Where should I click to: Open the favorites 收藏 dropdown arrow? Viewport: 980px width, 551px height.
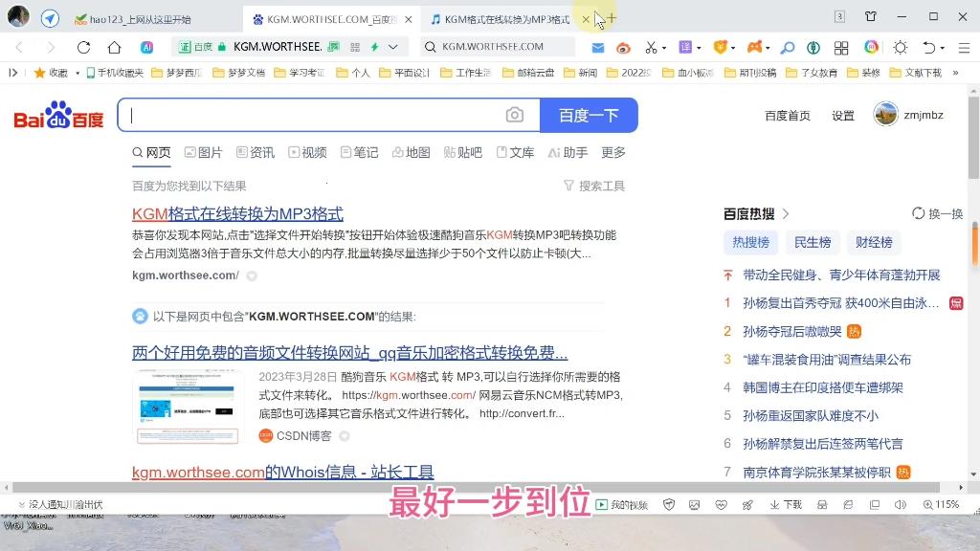78,73
